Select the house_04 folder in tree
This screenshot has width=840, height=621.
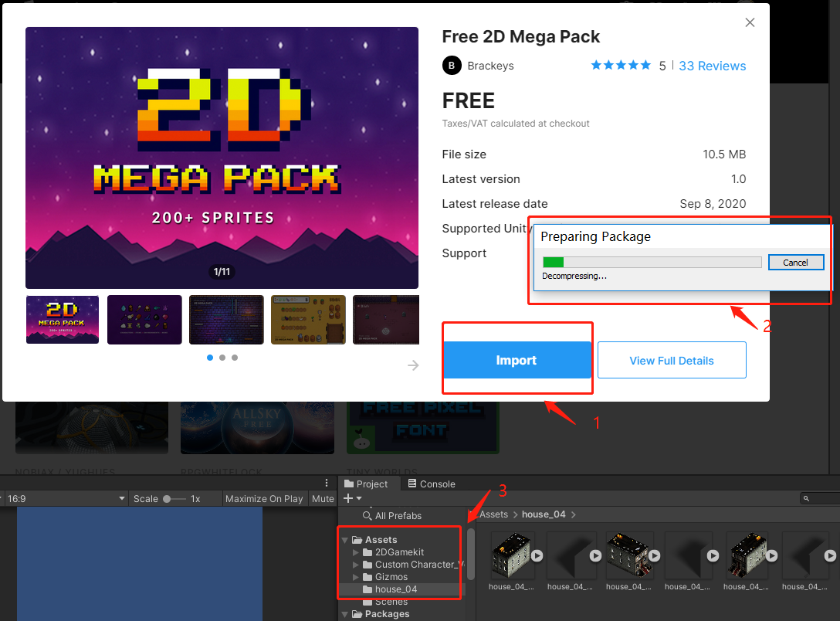tap(396, 589)
